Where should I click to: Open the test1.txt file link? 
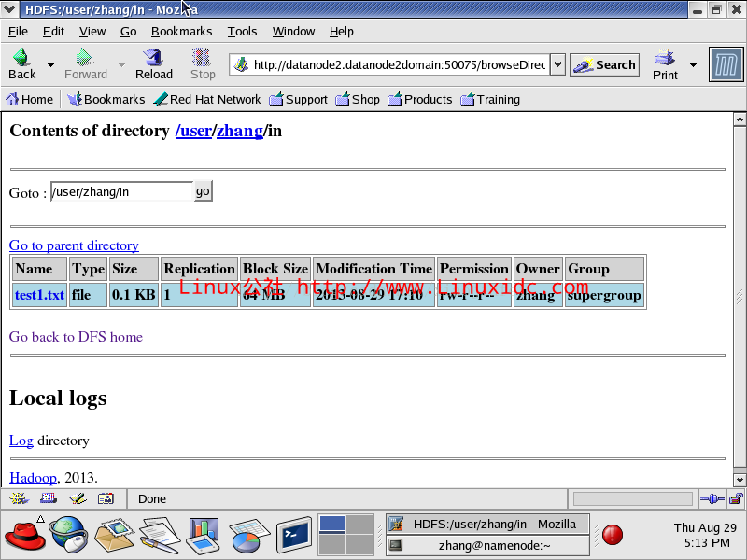(x=39, y=295)
